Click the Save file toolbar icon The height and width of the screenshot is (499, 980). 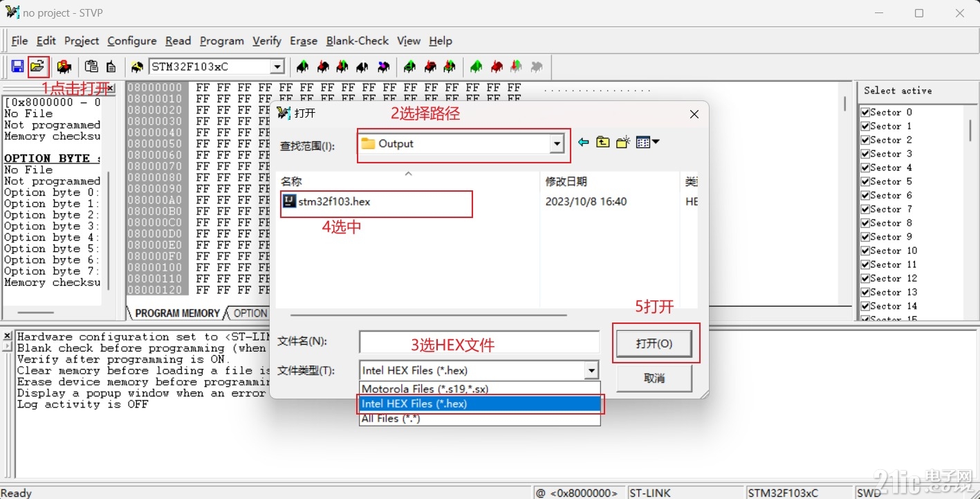point(17,66)
